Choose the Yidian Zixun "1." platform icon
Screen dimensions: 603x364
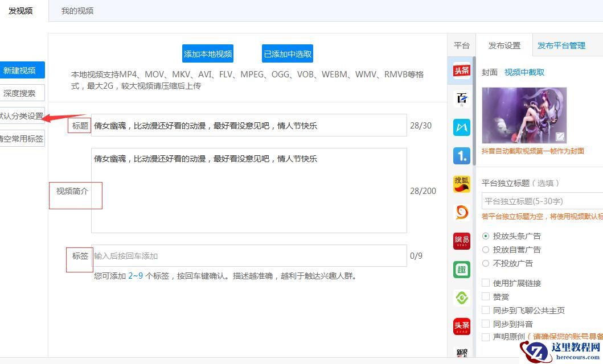point(462,155)
